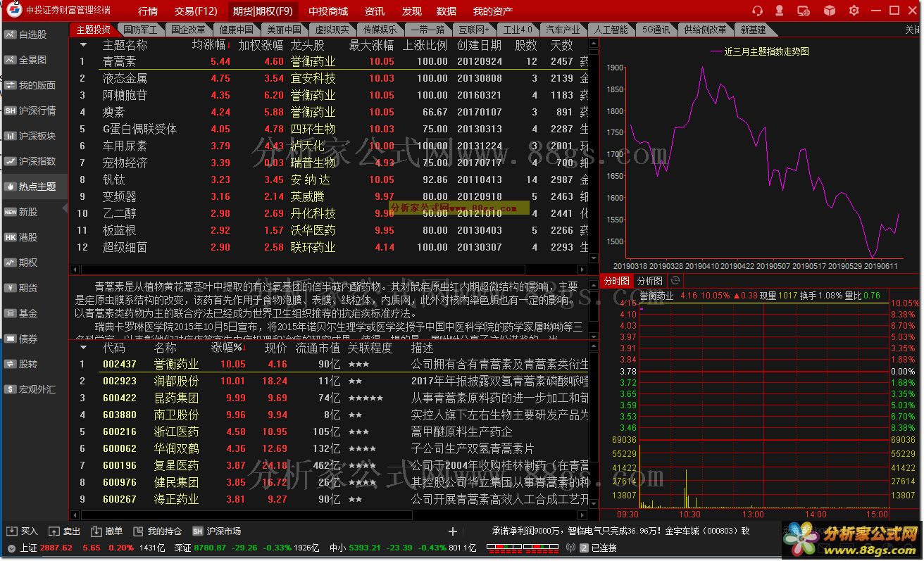924x561 pixels.
Task: Open settings gear icon
Action: point(854,11)
